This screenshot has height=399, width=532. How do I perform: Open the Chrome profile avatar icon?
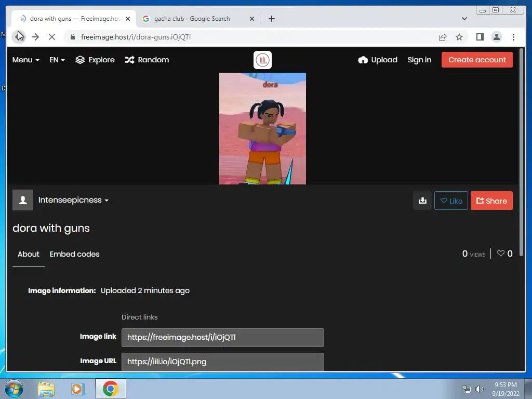click(497, 37)
